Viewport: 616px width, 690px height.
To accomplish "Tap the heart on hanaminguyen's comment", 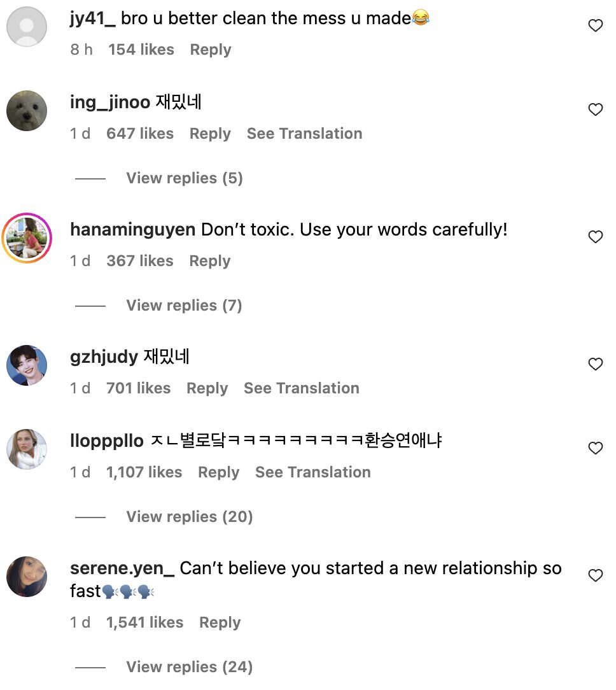I will pyautogui.click(x=595, y=237).
